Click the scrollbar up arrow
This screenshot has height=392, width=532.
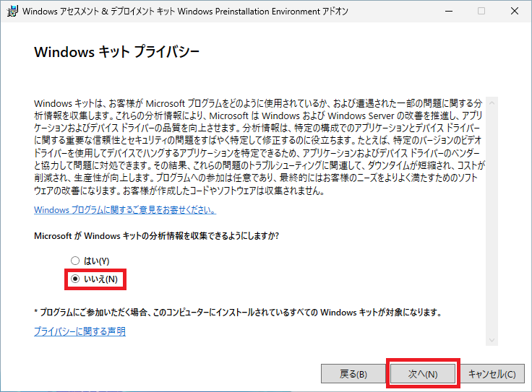coord(492,103)
